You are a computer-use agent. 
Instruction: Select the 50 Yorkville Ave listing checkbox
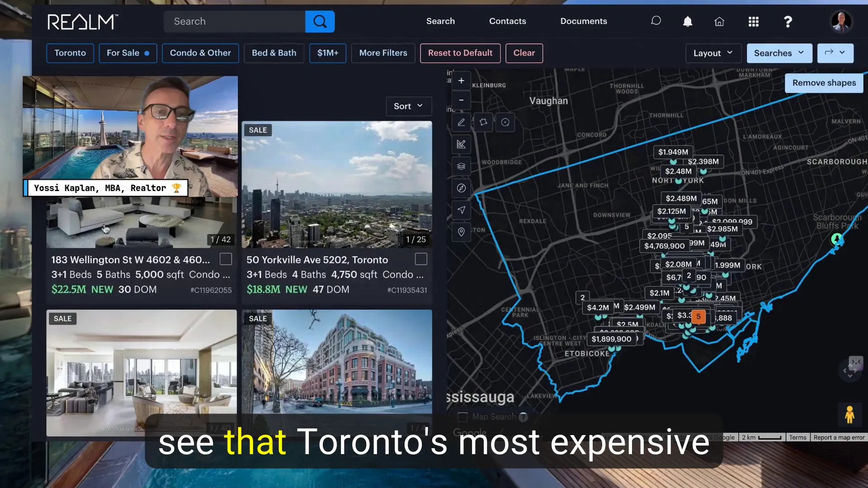421,259
